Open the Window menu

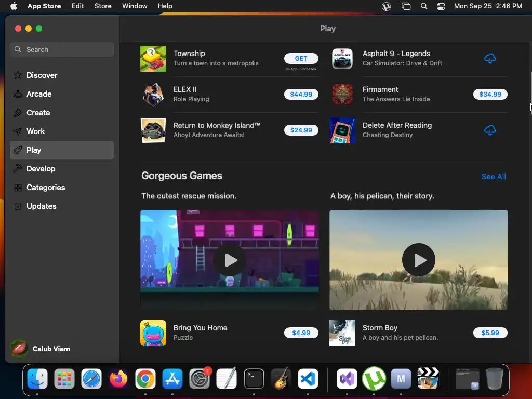coord(135,6)
